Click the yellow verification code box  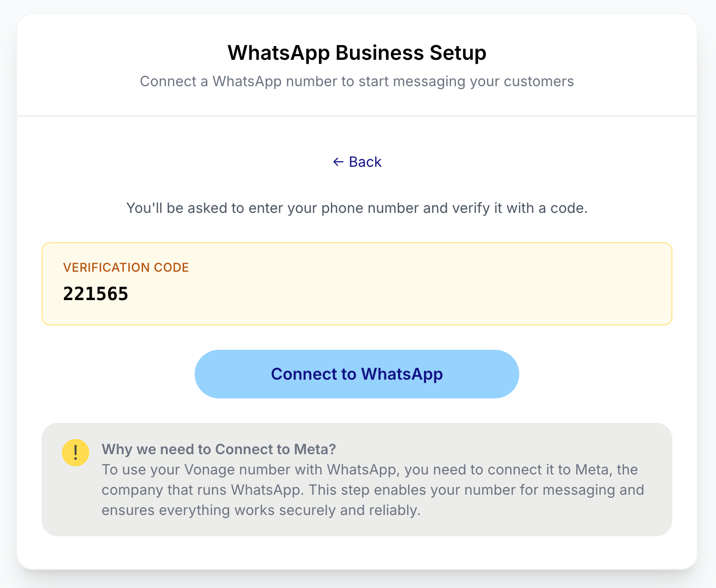tap(357, 284)
